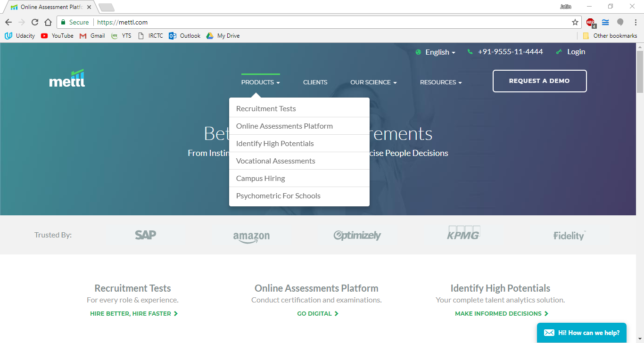Open the My Drive bookmark

pyautogui.click(x=223, y=36)
